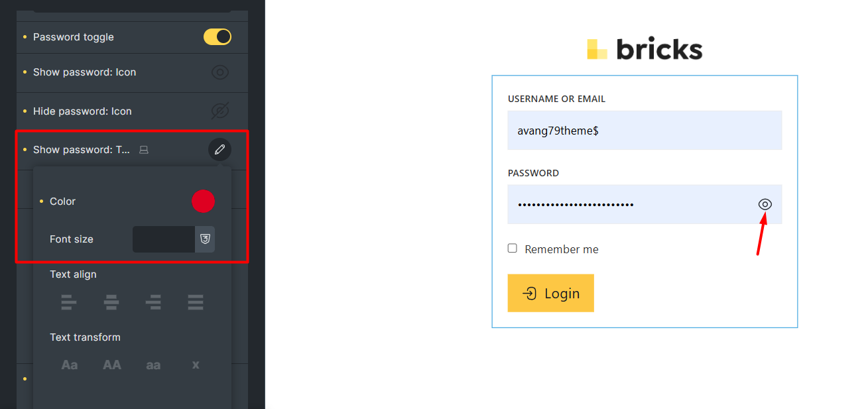Reveal password with eye icon in field
The image size is (868, 409).
[765, 204]
